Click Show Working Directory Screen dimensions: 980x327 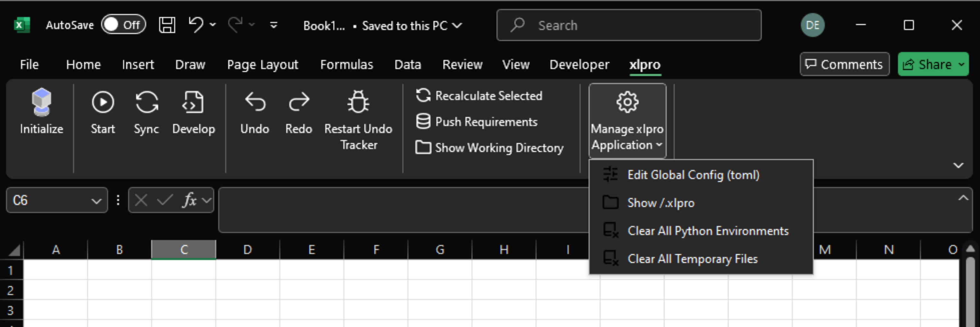[489, 148]
